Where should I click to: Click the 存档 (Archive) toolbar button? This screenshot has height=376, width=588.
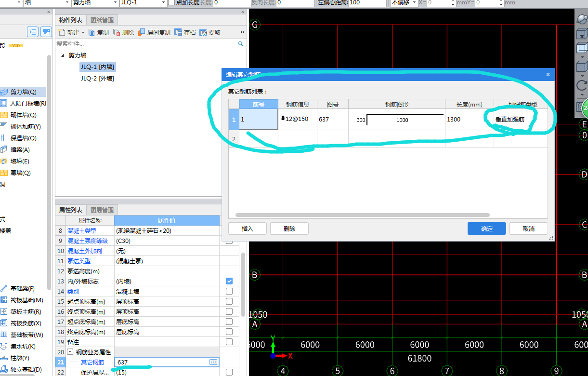tap(185, 32)
